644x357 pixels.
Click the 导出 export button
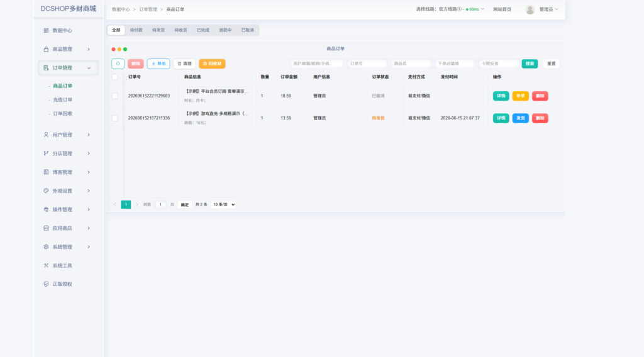[158, 63]
